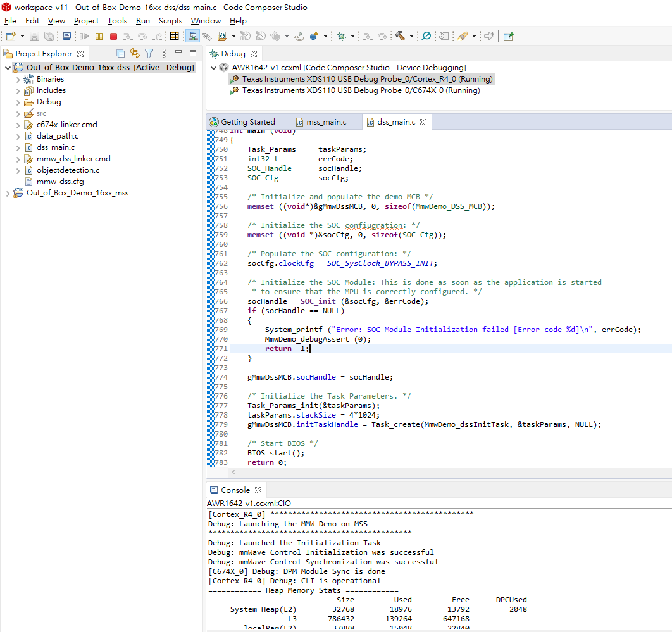672x632 pixels.
Task: Toggle the Project Explorer filter funnel
Action: click(149, 53)
